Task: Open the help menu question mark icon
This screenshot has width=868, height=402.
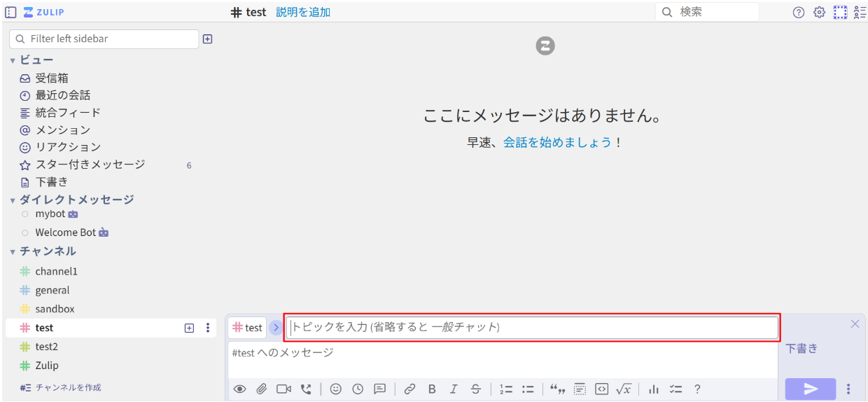Action: pyautogui.click(x=799, y=12)
